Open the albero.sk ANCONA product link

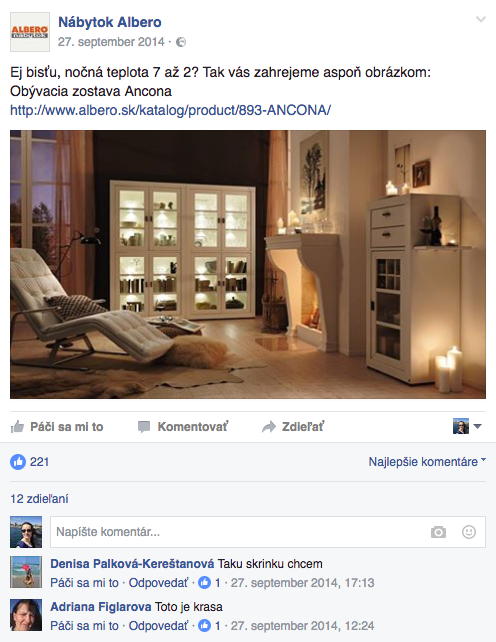click(170, 110)
